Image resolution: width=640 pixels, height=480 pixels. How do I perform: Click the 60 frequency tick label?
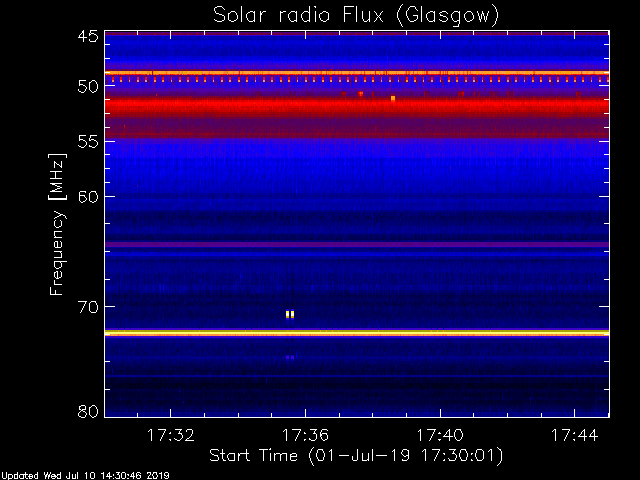pos(88,197)
